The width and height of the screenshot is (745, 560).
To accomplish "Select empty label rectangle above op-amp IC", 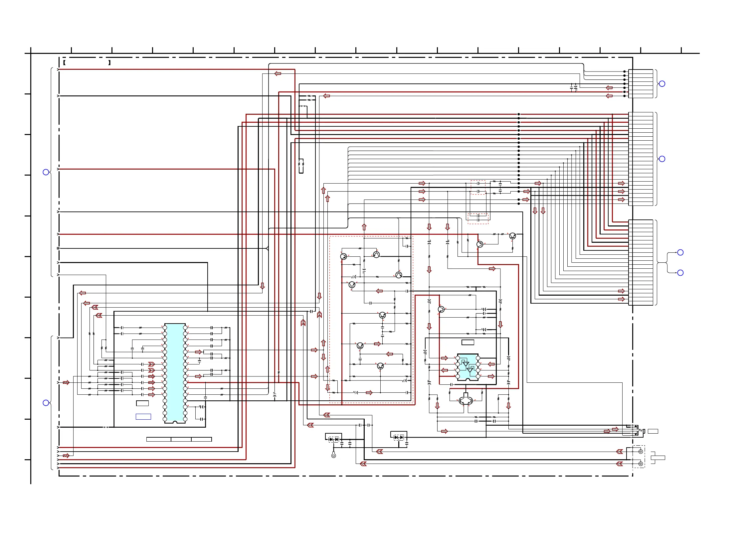I will (x=467, y=343).
